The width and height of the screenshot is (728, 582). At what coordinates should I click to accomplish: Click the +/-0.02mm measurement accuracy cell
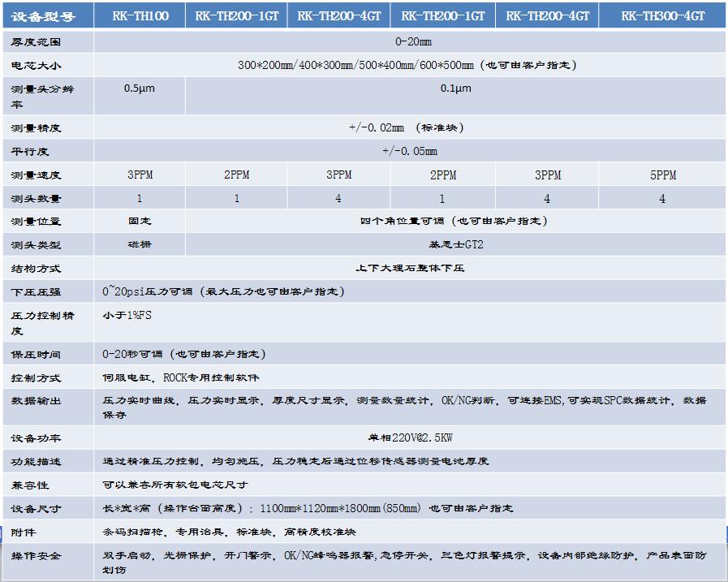[409, 127]
